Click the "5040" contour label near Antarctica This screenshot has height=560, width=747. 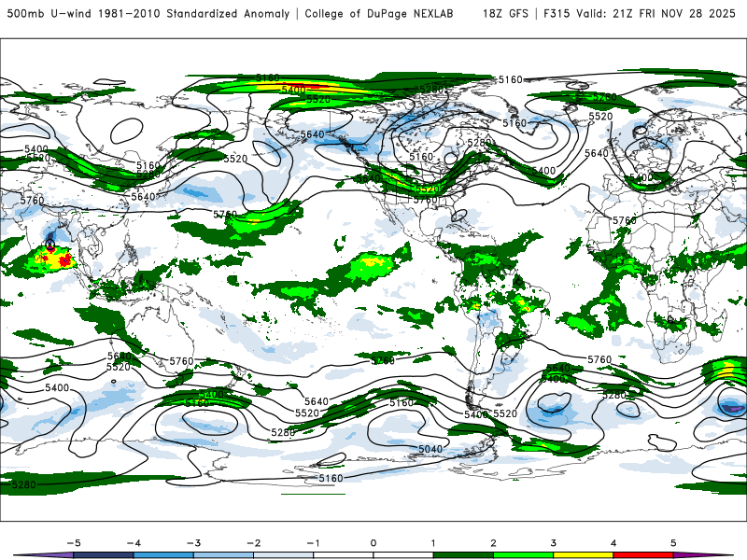tap(430, 449)
